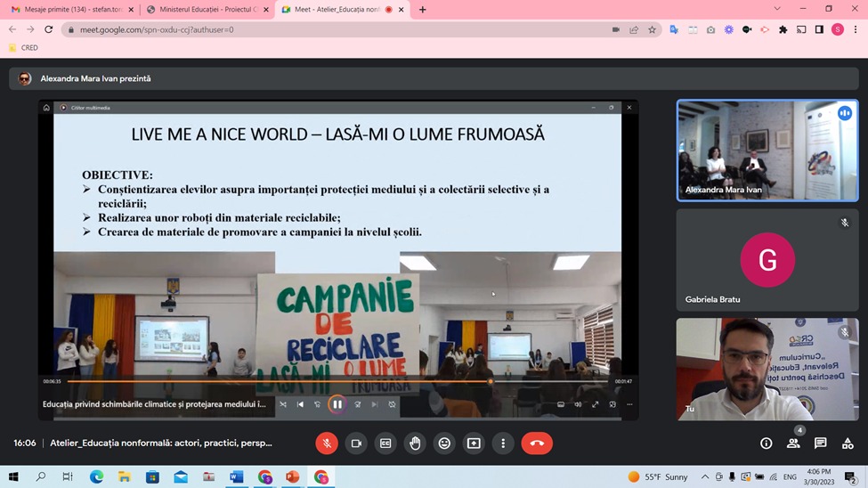Open the chat with everyone panel
The height and width of the screenshot is (488, 868).
click(x=821, y=443)
